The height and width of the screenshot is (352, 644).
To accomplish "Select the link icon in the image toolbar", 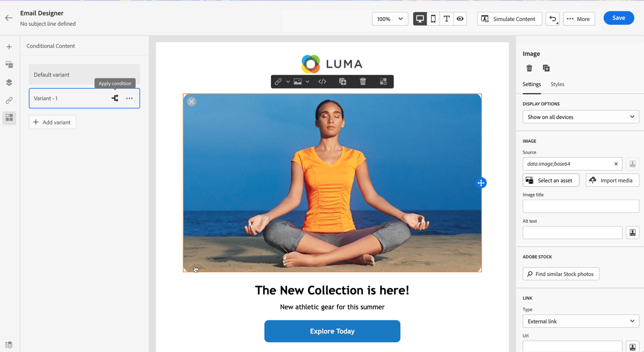I will tap(278, 81).
